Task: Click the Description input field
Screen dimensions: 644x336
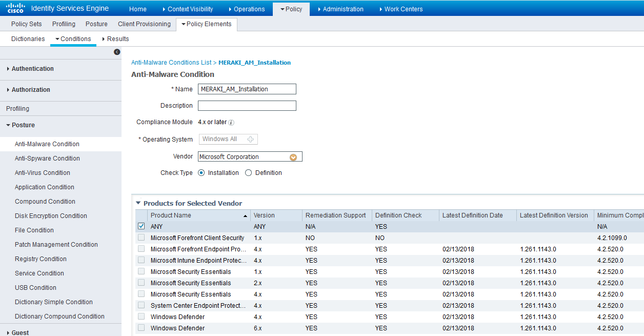Action: [247, 106]
